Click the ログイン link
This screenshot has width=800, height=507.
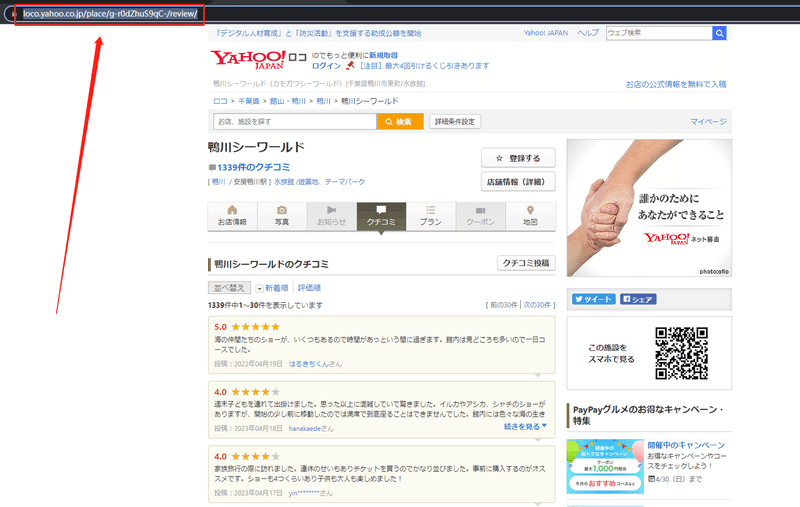click(x=326, y=66)
